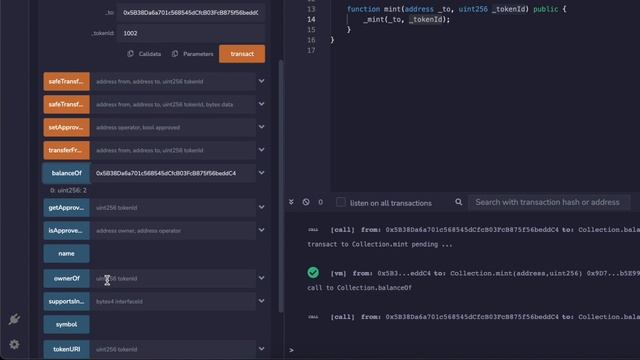The image size is (640, 360).
Task: Expand balanceOf parameters chevron
Action: click(x=261, y=173)
